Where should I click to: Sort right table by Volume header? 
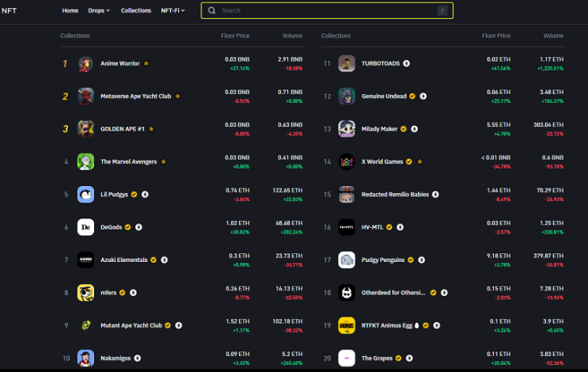(553, 36)
